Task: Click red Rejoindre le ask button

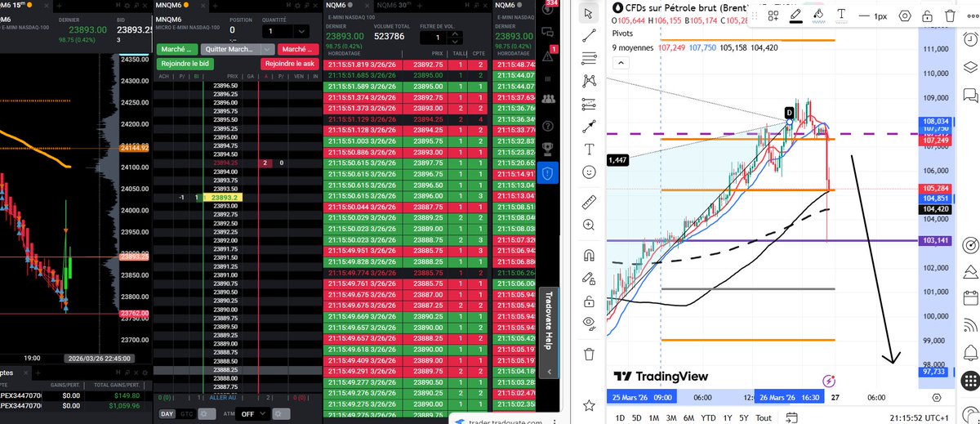Action: click(x=289, y=63)
